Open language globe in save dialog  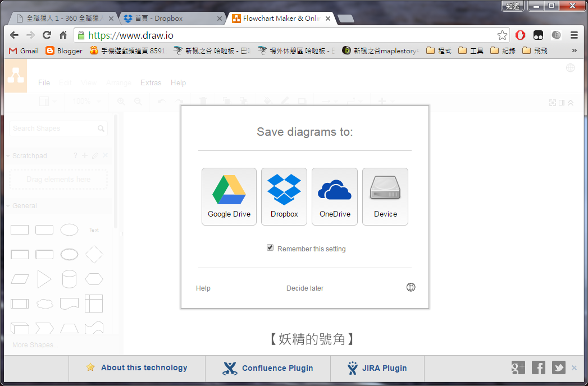coord(411,287)
